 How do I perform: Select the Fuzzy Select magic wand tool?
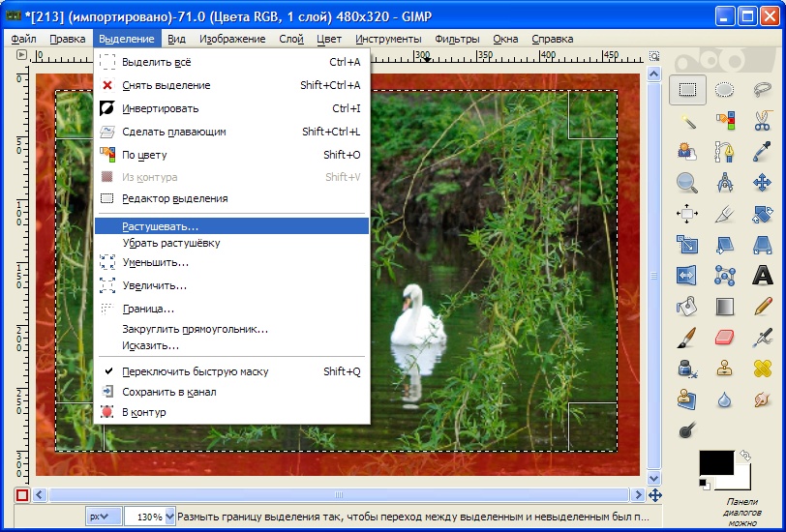(687, 121)
